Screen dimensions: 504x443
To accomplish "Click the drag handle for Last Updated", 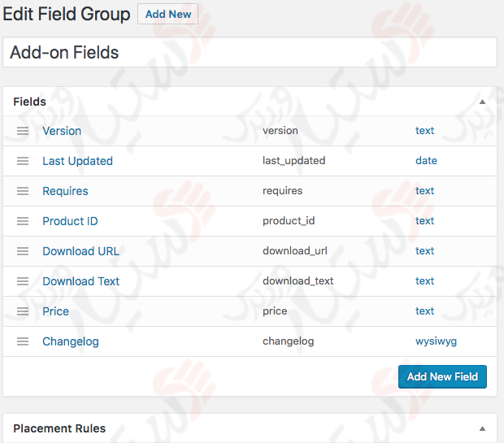I will pyautogui.click(x=23, y=161).
